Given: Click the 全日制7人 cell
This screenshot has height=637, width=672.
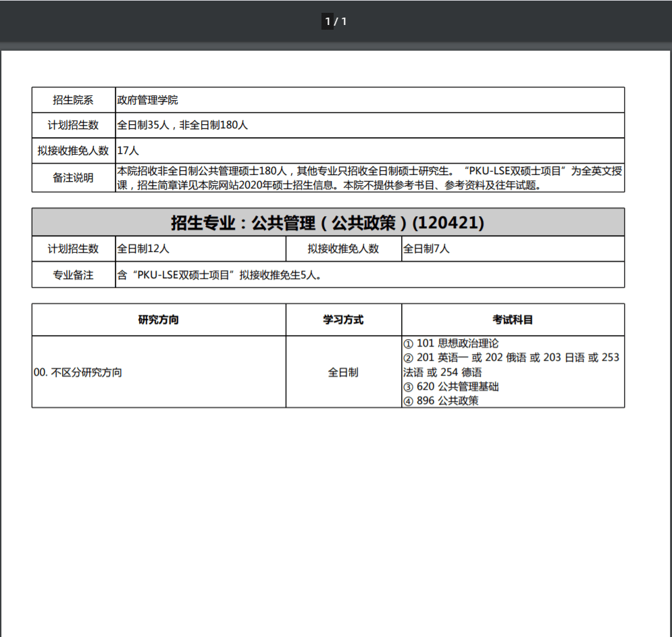Looking at the screenshot, I should (x=426, y=249).
